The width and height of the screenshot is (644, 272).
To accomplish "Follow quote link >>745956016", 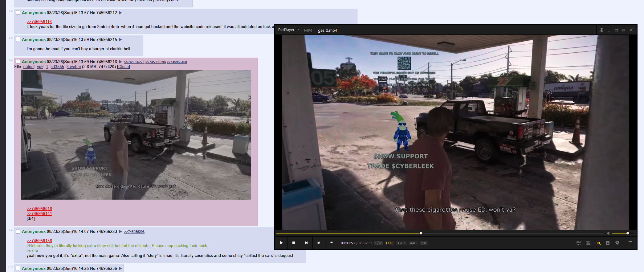I will 39,209.
